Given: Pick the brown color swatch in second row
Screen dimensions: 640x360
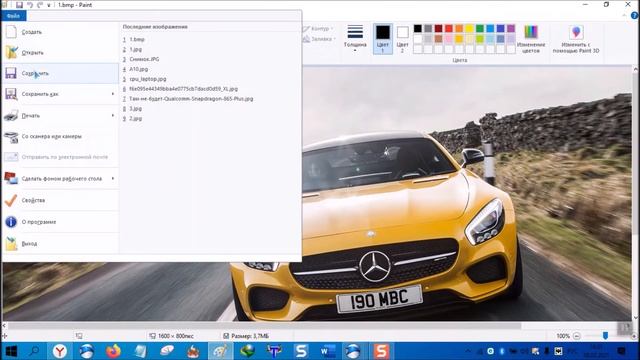Looking at the screenshot, I should pos(438,39).
